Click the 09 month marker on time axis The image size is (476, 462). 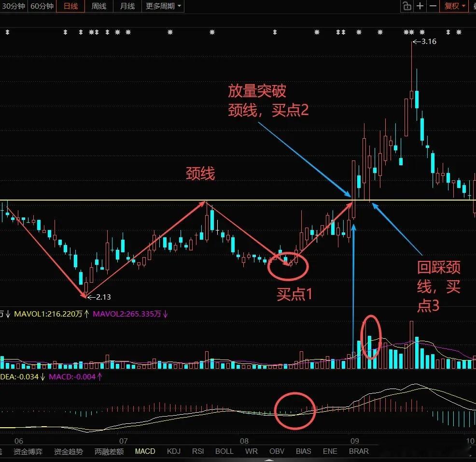pyautogui.click(x=354, y=441)
